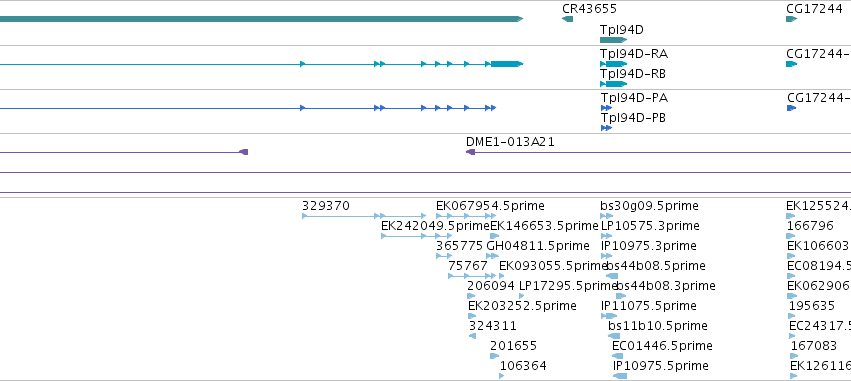Select EST 329370 label
The width and height of the screenshot is (851, 381).
326,206
